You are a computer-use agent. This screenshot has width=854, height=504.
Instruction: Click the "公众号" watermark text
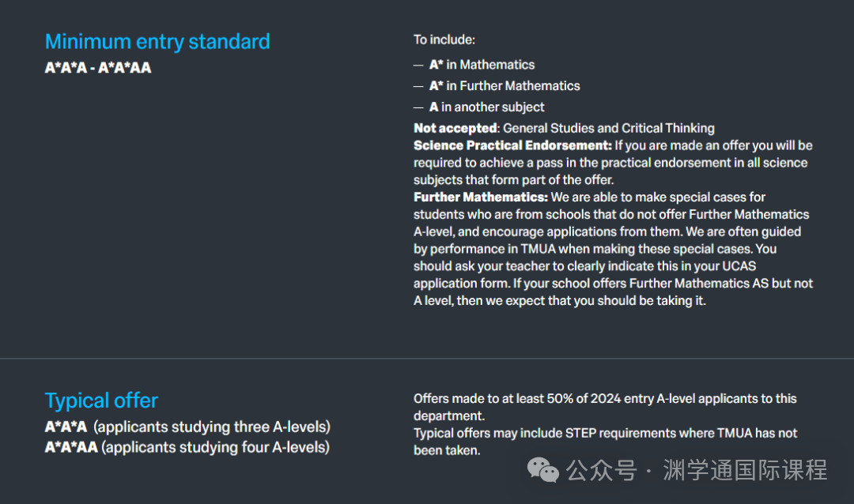pyautogui.click(x=602, y=471)
